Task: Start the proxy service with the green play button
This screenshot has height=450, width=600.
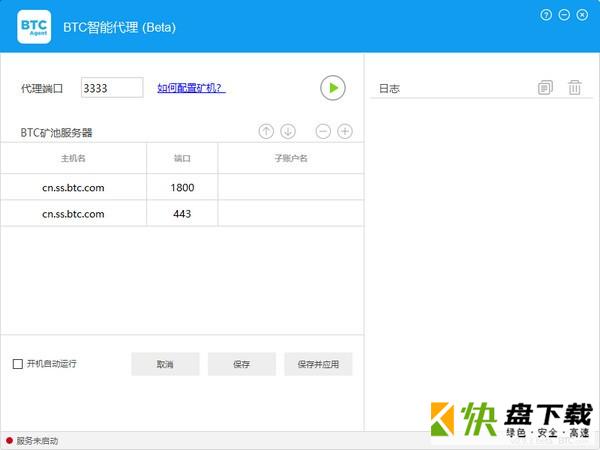Action: pos(333,88)
